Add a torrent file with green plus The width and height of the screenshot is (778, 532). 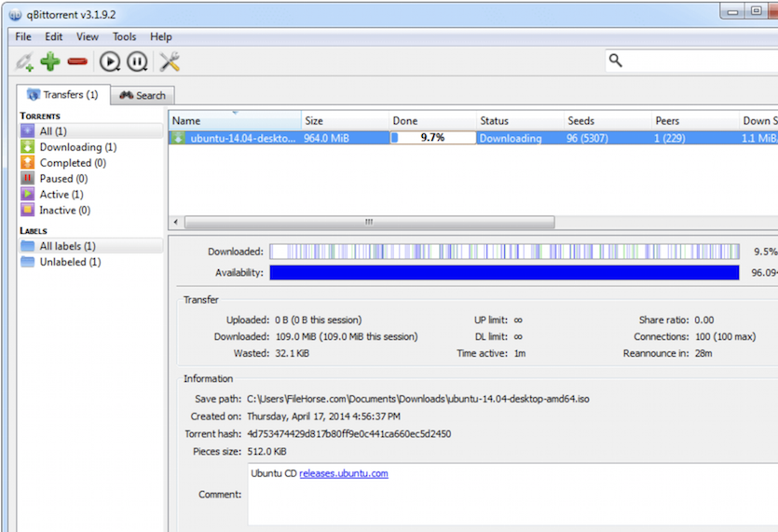(x=50, y=61)
